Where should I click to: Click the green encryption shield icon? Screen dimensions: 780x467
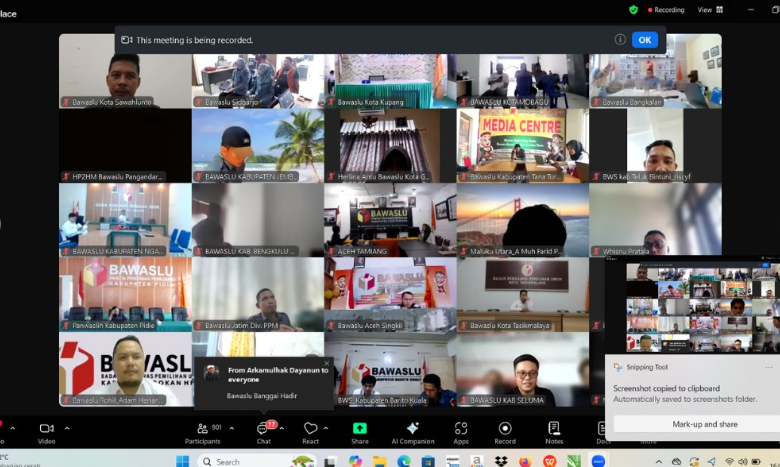pos(633,9)
